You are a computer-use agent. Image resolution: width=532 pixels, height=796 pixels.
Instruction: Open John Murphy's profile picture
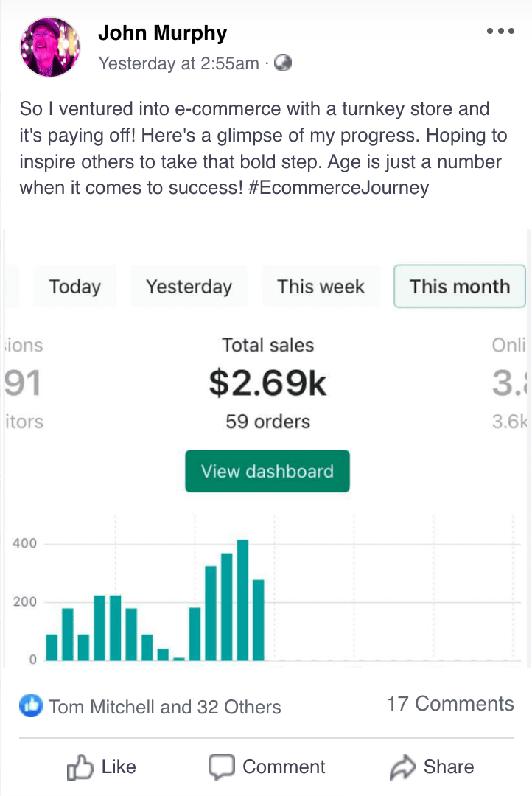pos(49,48)
